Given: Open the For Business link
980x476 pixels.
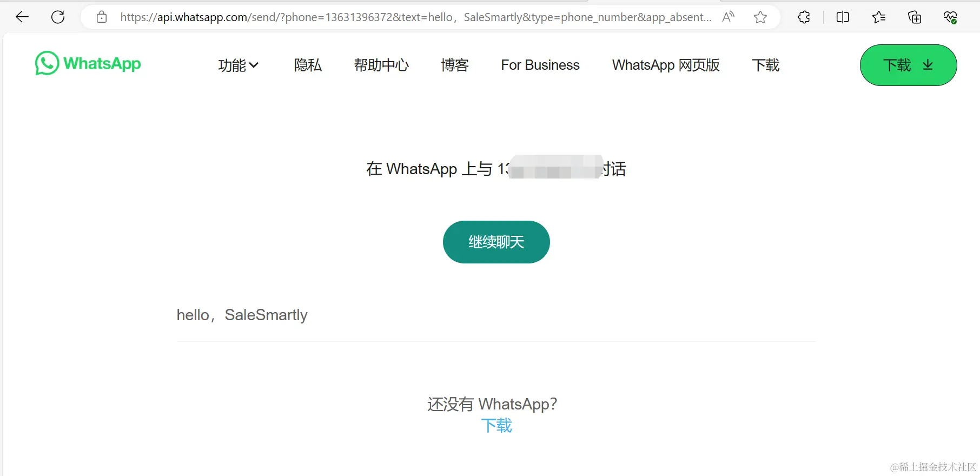Looking at the screenshot, I should click(x=540, y=65).
